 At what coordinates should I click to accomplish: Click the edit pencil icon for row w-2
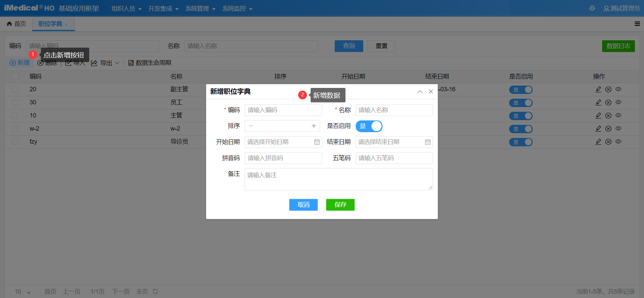coord(598,129)
